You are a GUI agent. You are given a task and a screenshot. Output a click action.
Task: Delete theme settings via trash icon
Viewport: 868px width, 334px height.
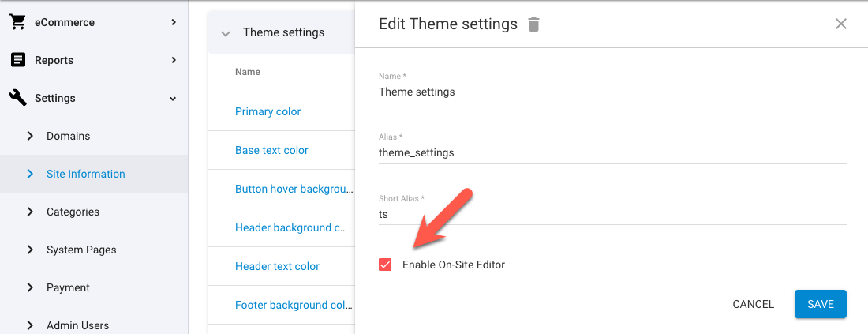(x=534, y=24)
